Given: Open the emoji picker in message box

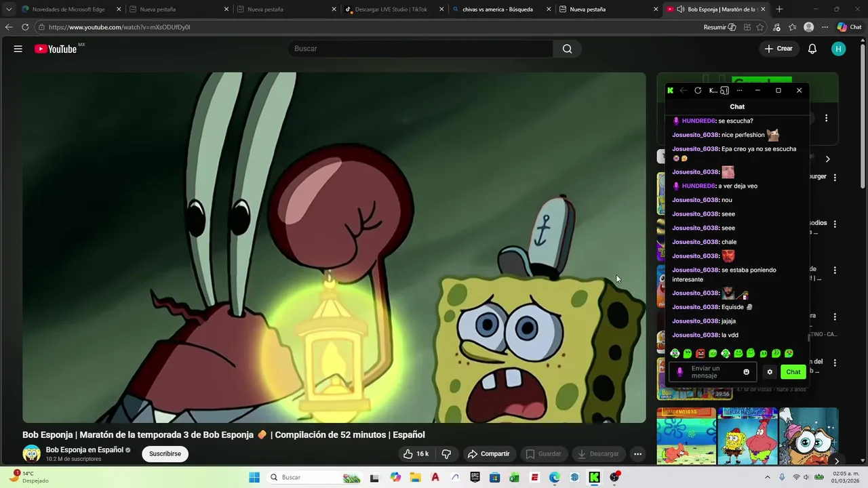Looking at the screenshot, I should tap(747, 372).
